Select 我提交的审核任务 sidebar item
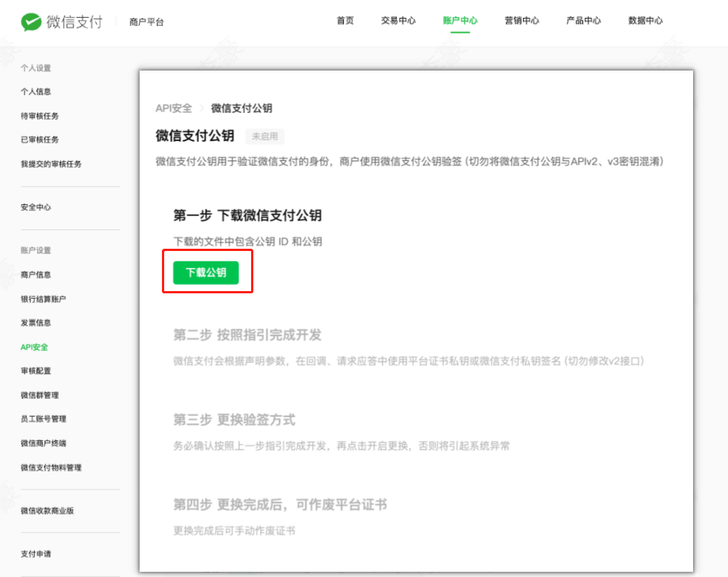 click(51, 164)
